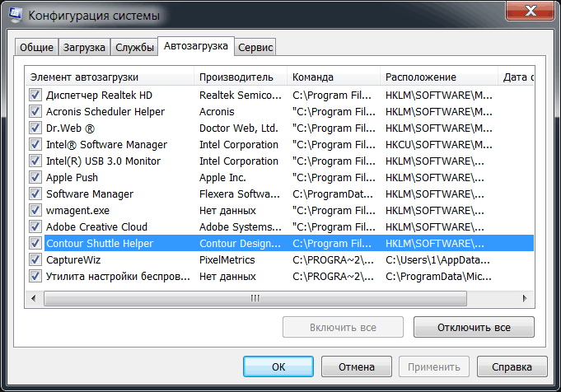Select the Dr.Web ® entry name
The image size is (561, 392).
pos(70,128)
